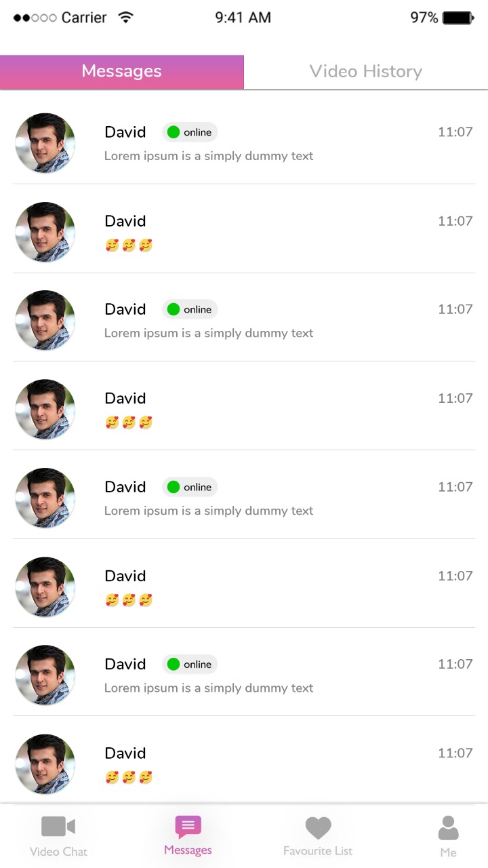Screen dimensions: 488x868
Task: Tap the avatar in the fourth chat row
Action: coord(45,409)
